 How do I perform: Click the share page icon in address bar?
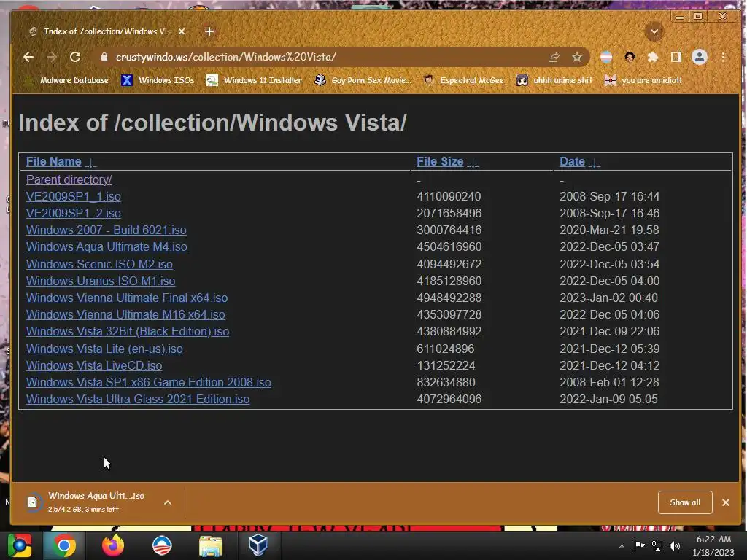click(554, 58)
